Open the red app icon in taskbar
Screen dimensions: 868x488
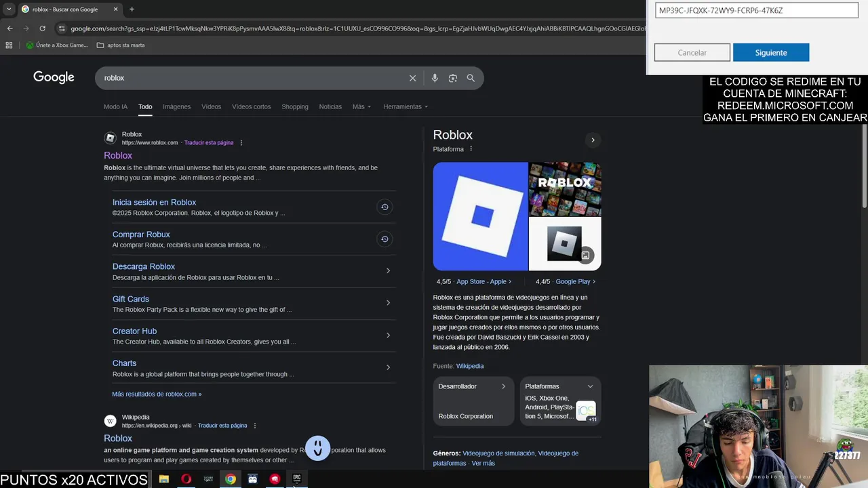click(x=275, y=479)
